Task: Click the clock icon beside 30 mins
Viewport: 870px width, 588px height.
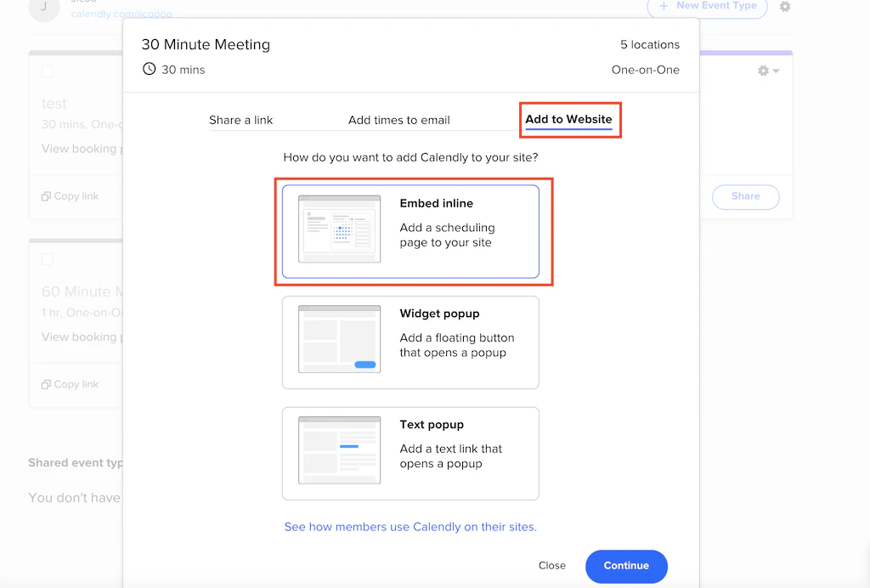Action: pyautogui.click(x=150, y=69)
